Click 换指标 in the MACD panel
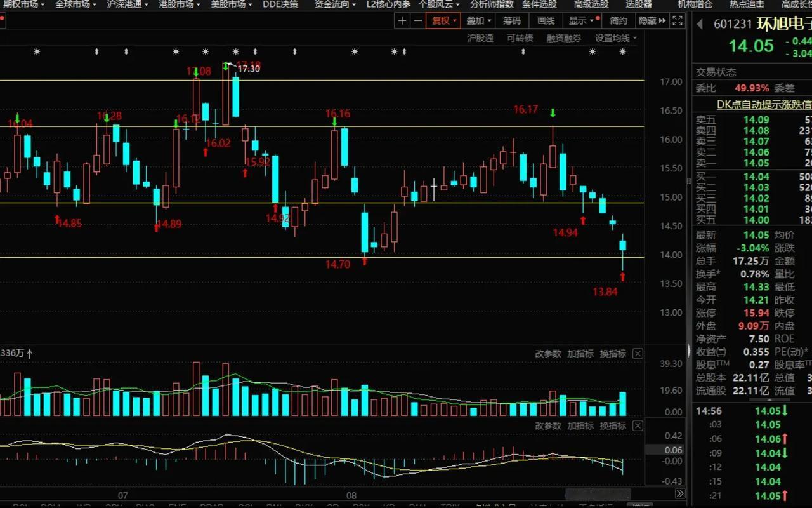Image resolution: width=812 pixels, height=508 pixels. tap(613, 425)
